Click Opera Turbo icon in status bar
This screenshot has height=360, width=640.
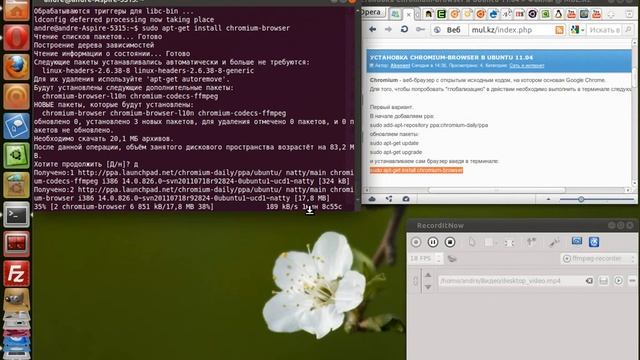[406, 199]
